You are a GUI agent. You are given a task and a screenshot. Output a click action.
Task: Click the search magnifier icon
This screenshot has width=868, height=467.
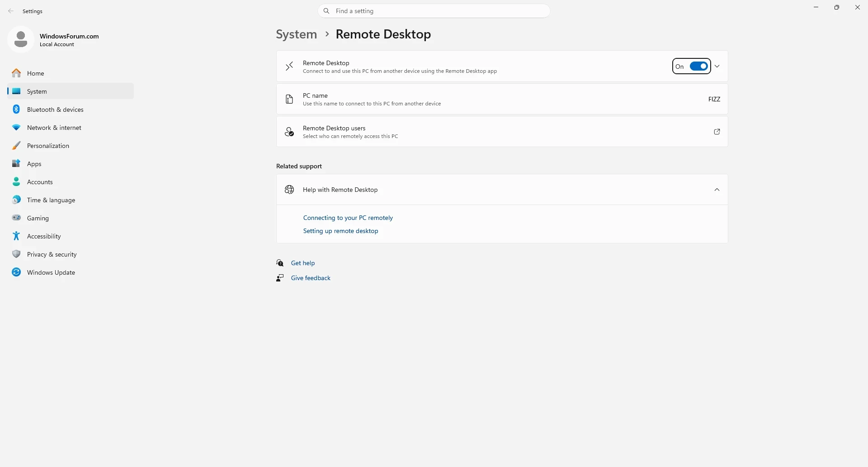pyautogui.click(x=326, y=11)
